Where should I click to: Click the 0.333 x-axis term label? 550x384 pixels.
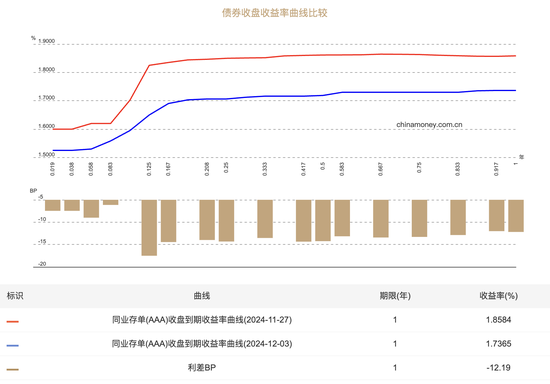[265, 169]
